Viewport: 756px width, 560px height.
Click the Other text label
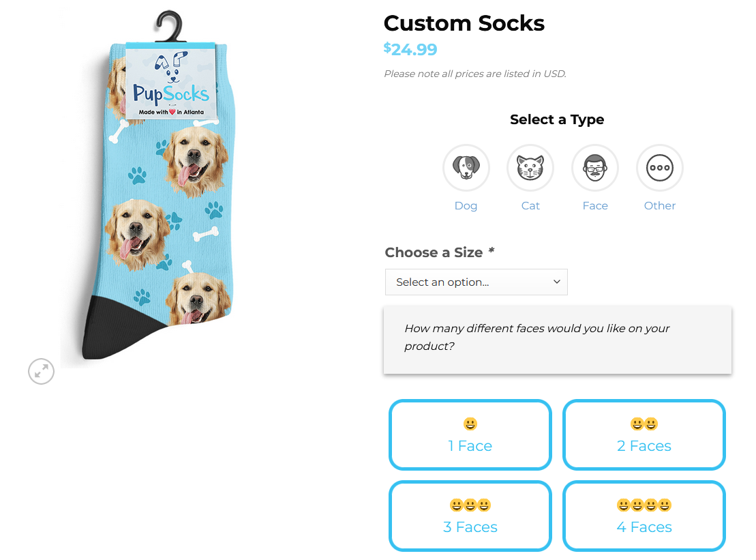point(660,206)
